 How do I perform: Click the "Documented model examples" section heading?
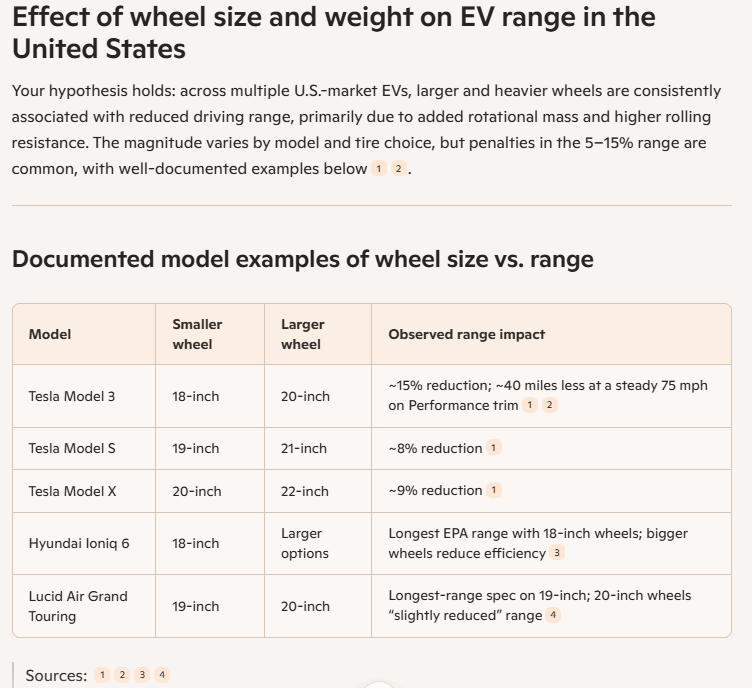pyautogui.click(x=302, y=259)
